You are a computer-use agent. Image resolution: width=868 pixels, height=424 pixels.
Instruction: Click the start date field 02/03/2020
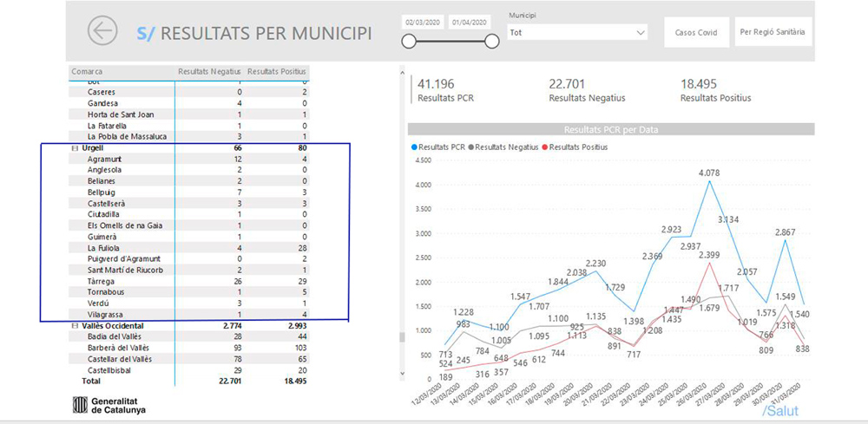tap(424, 22)
